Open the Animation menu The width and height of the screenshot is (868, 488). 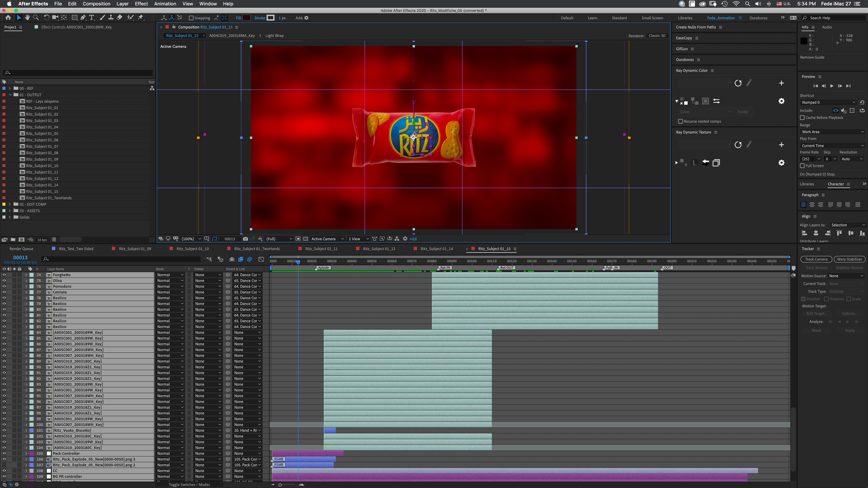pyautogui.click(x=165, y=4)
